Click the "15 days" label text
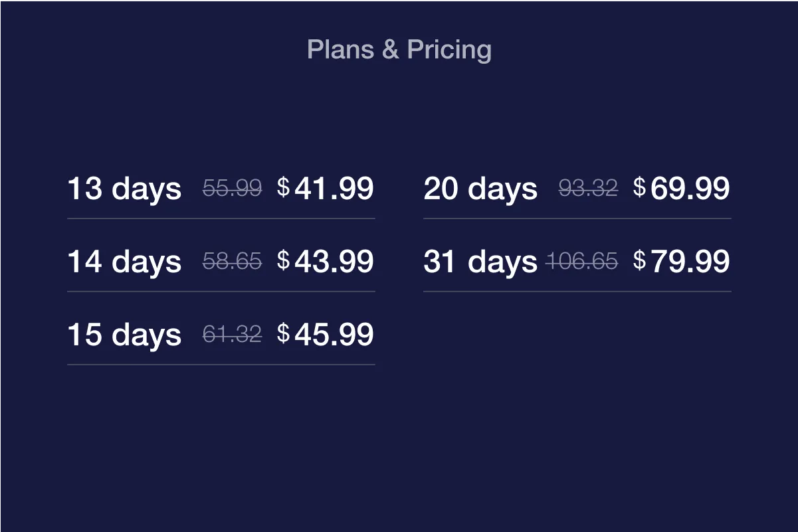Viewport: 798px width, 532px height. pyautogui.click(x=124, y=335)
